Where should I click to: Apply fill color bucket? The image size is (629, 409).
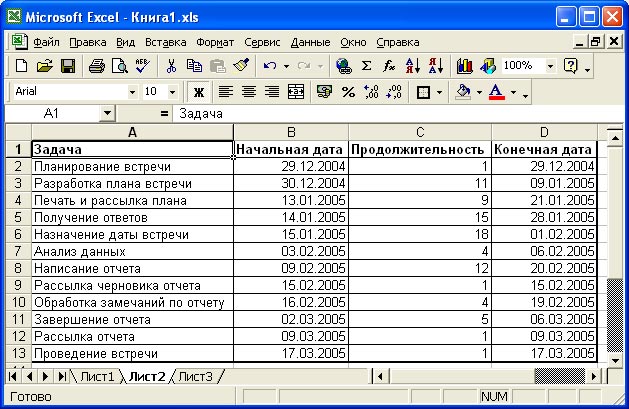pyautogui.click(x=464, y=92)
